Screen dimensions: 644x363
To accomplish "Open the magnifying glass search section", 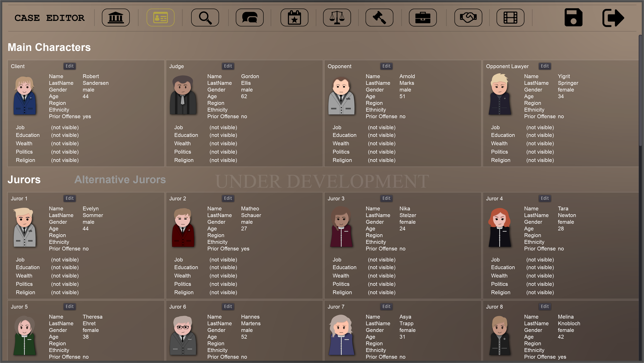I will point(205,18).
